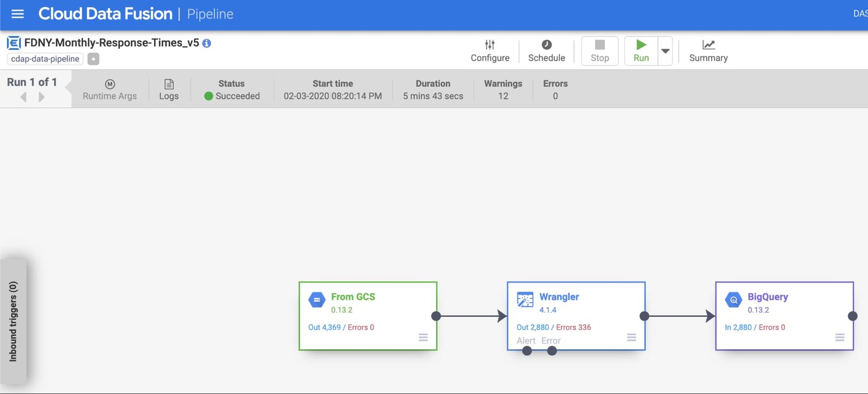The width and height of the screenshot is (868, 394).
Task: Click the Wrangler Alert port dot
Action: click(x=527, y=351)
